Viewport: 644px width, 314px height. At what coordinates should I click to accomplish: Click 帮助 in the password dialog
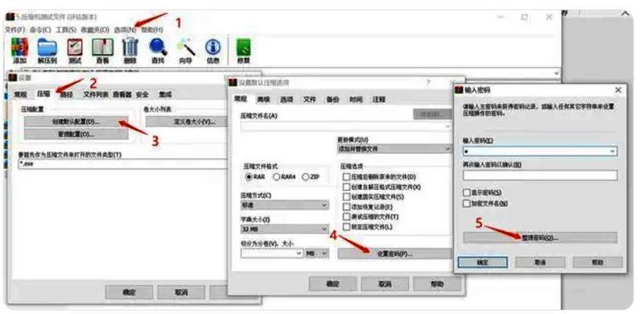tap(597, 262)
